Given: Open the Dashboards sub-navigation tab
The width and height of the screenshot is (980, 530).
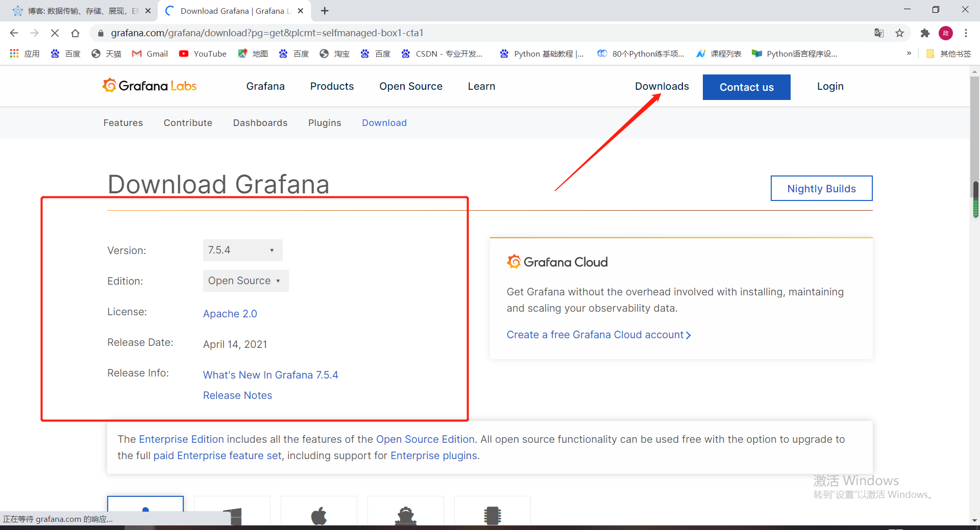Looking at the screenshot, I should (x=260, y=123).
